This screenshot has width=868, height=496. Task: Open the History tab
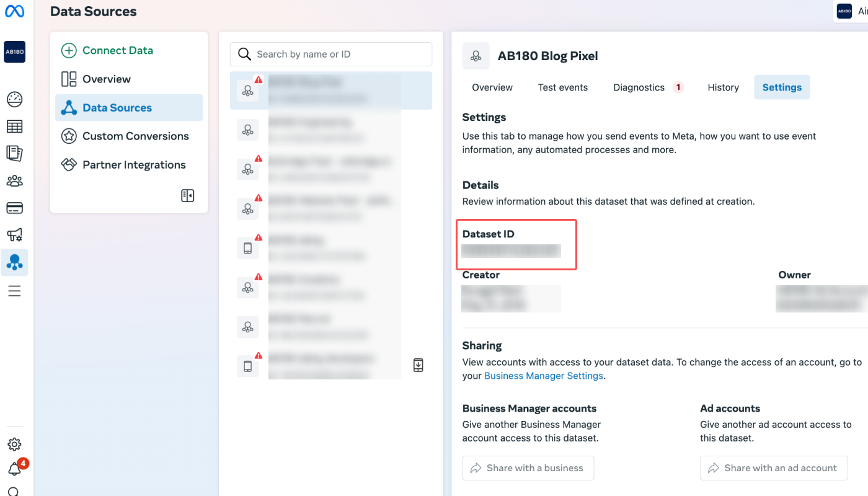coord(723,87)
